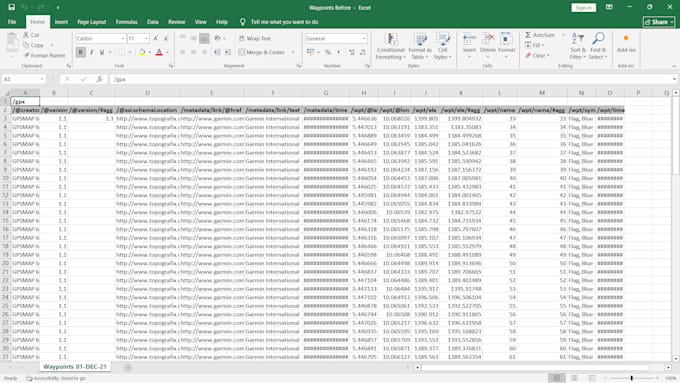Toggle Italic formatting
The width and height of the screenshot is (680, 383).
92,52
